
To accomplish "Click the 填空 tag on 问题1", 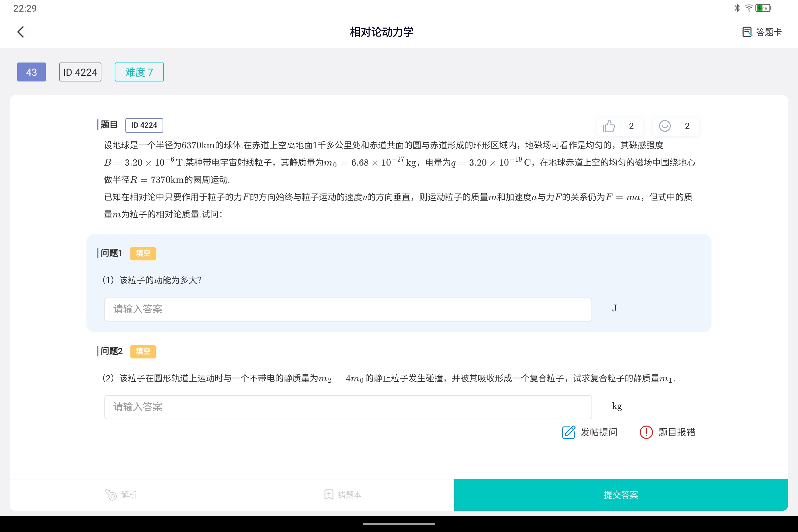I will 143,253.
